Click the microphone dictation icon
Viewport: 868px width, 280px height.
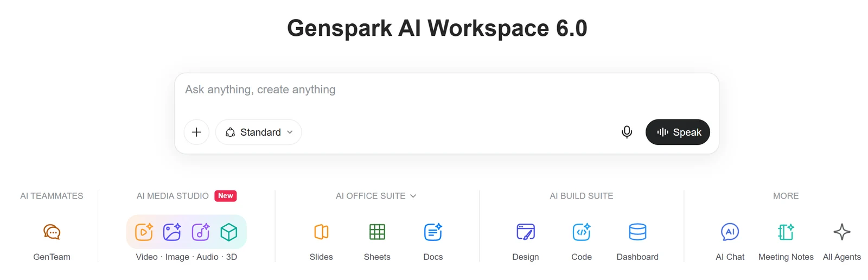tap(627, 132)
